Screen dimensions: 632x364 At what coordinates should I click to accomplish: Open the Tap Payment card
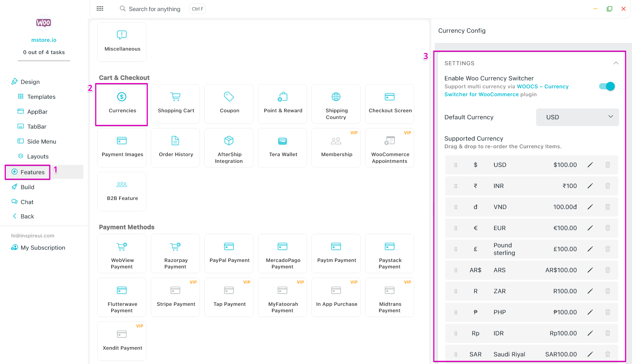[x=229, y=297]
